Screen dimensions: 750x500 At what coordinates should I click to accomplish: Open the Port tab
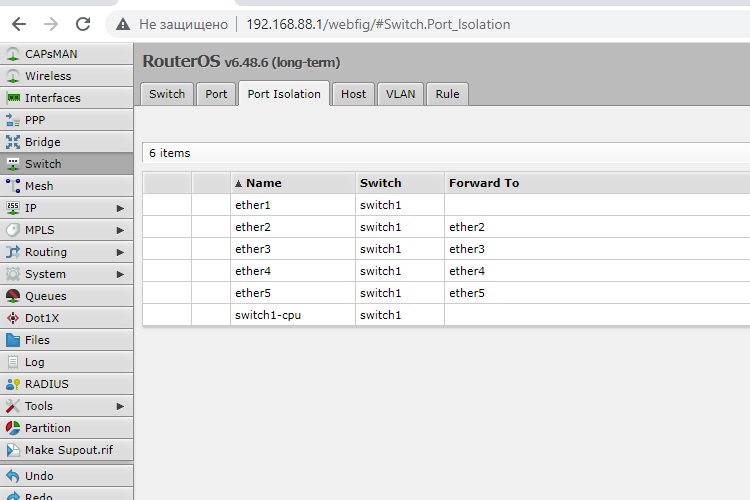pyautogui.click(x=216, y=94)
